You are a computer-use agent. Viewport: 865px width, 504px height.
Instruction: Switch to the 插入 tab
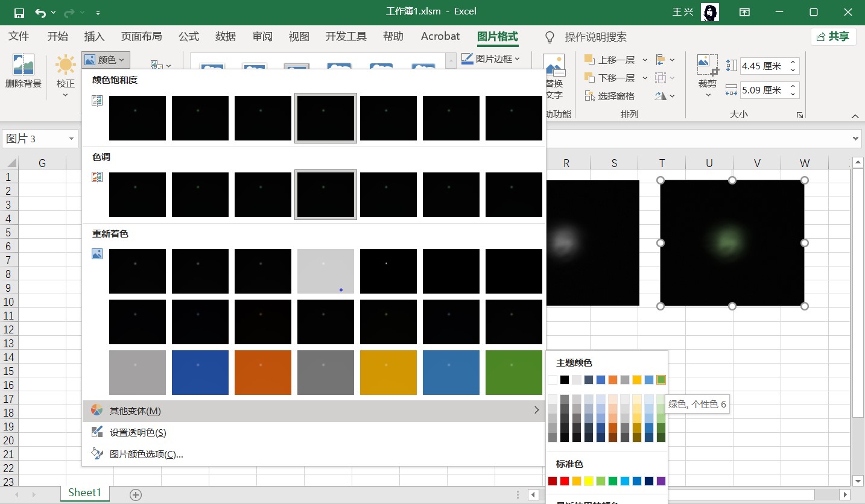pyautogui.click(x=95, y=37)
